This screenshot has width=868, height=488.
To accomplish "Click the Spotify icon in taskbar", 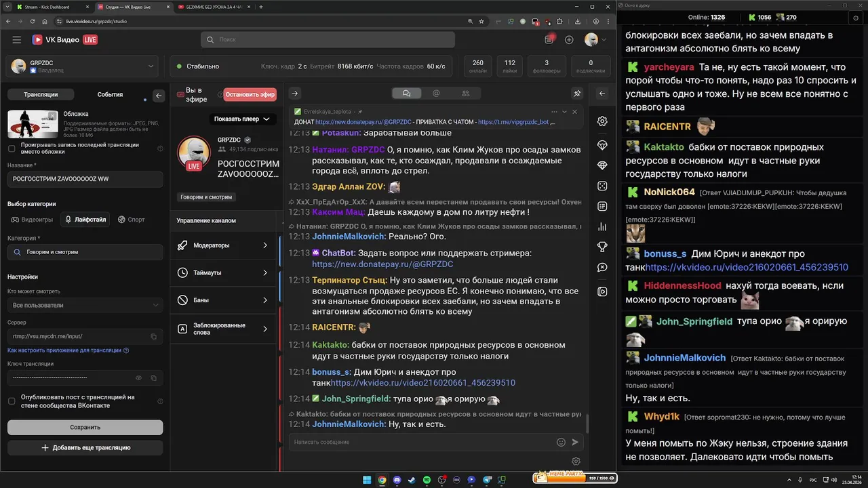I will 427,480.
